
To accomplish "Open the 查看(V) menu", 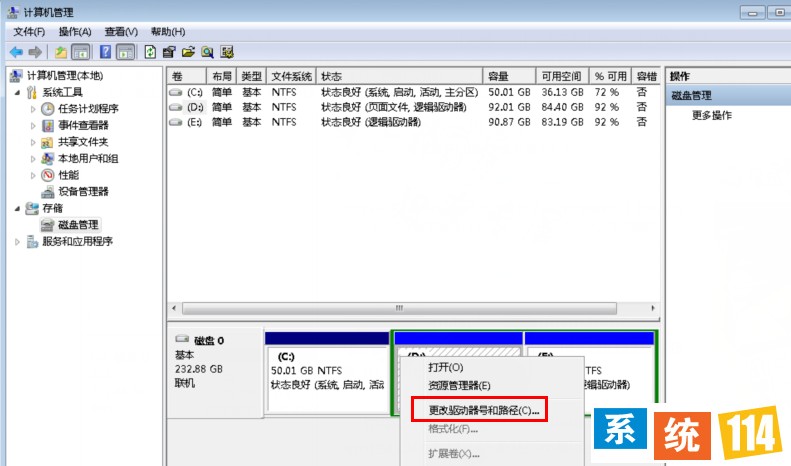I will pyautogui.click(x=121, y=32).
